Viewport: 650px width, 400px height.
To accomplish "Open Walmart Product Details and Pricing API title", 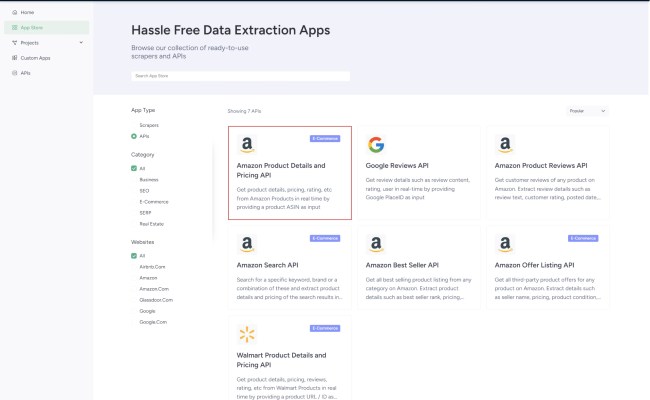I will click(281, 360).
